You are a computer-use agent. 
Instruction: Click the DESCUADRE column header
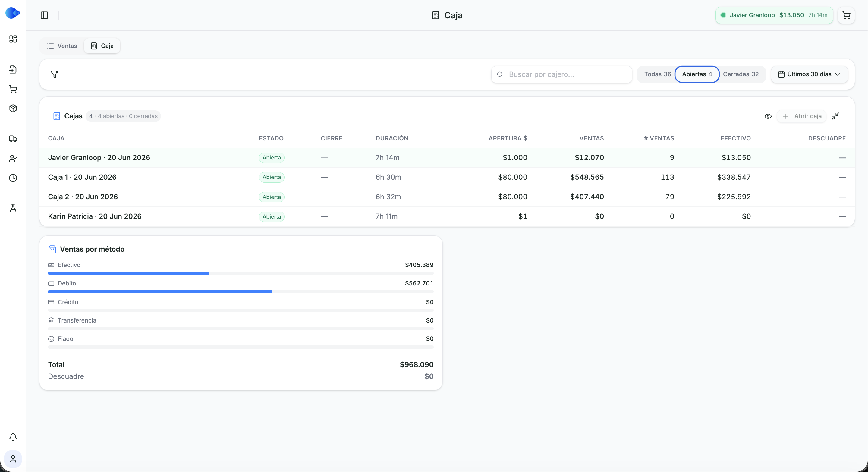(826, 138)
